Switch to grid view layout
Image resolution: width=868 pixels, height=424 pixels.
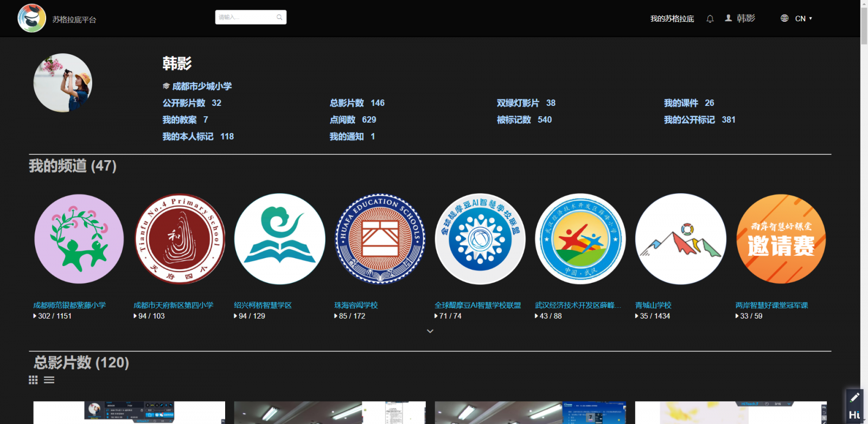coord(33,380)
